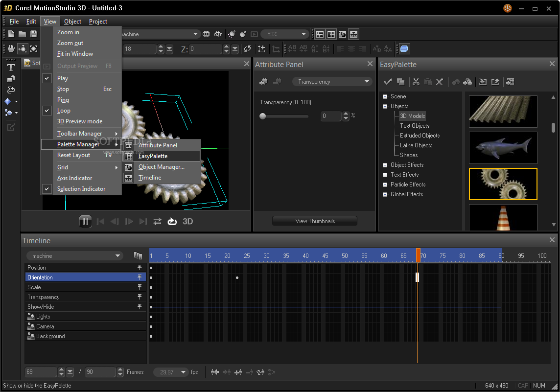
Task: Select the hand pan tool
Action: [11, 48]
